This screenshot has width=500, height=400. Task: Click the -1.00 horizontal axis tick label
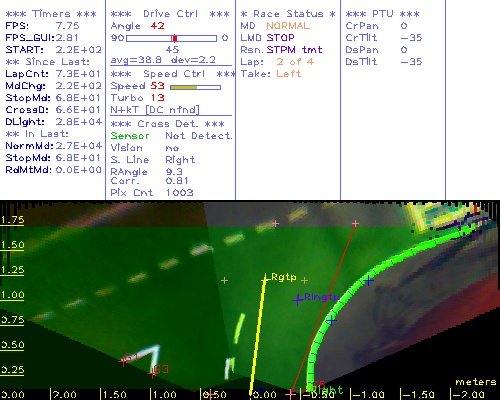[367, 395]
